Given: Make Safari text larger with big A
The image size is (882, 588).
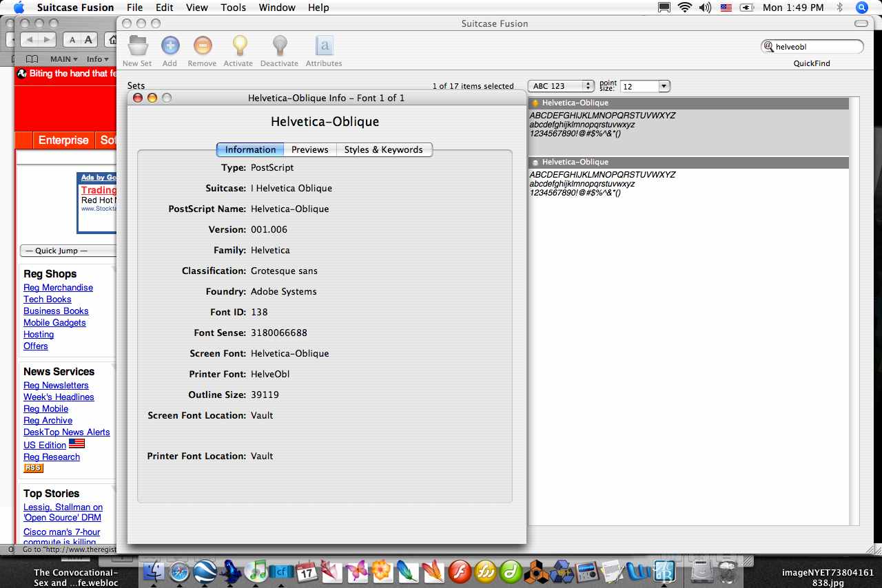Looking at the screenshot, I should (x=88, y=40).
